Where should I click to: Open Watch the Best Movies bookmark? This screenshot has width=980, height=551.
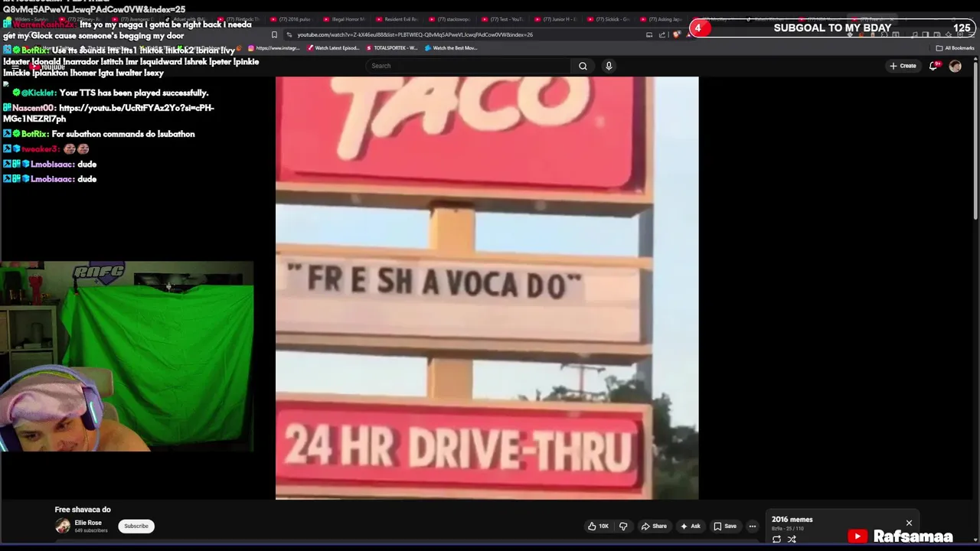coord(450,47)
